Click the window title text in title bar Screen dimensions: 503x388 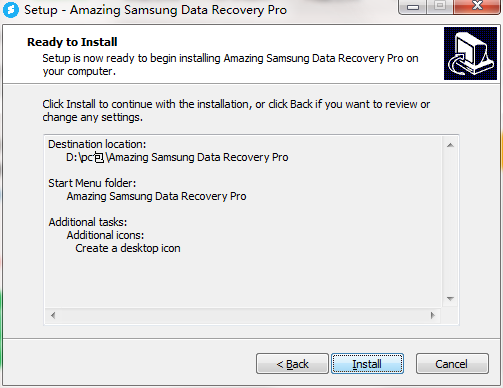click(155, 10)
